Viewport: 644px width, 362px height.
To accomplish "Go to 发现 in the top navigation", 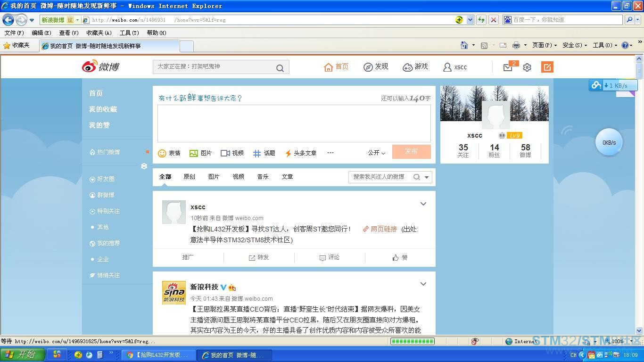I will (376, 67).
